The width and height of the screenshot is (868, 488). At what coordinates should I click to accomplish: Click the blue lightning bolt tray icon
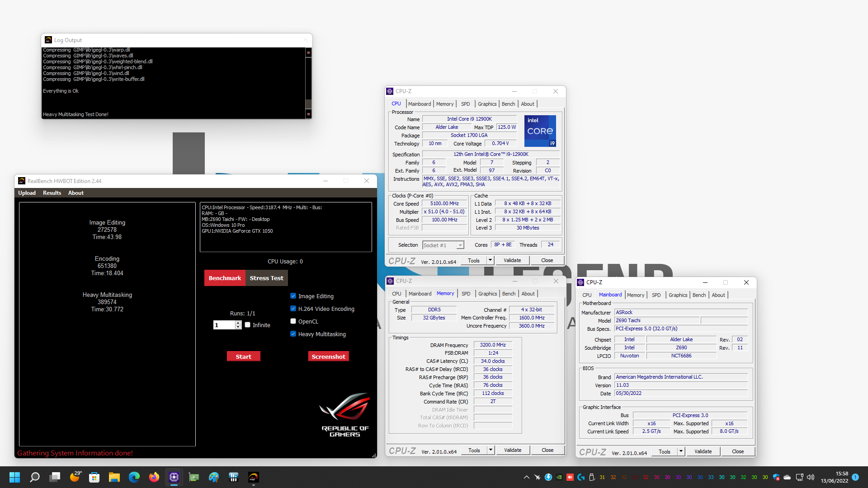[548, 477]
